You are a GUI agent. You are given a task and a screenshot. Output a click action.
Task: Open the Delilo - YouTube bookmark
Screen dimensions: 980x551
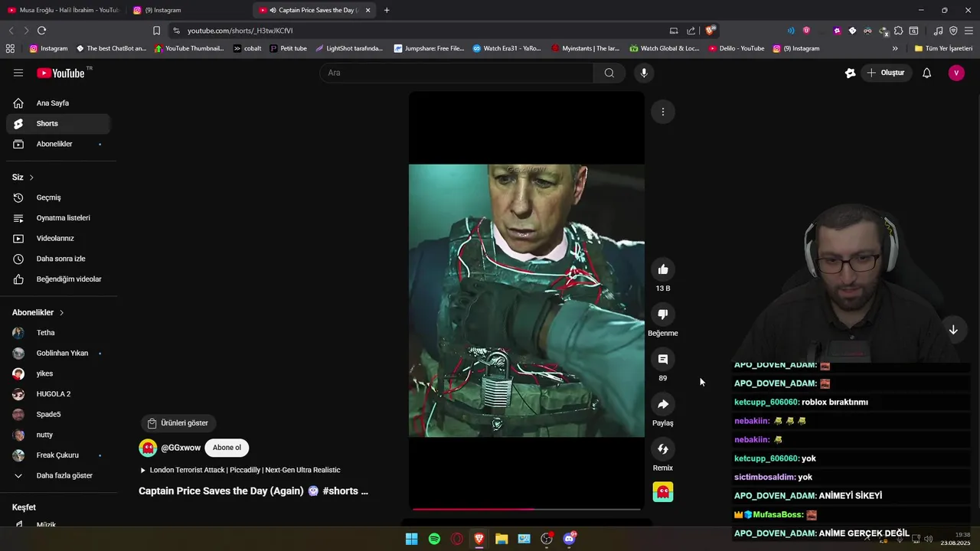coord(736,48)
